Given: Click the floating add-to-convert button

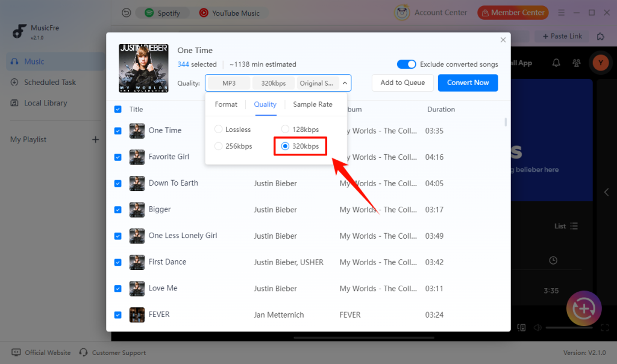Looking at the screenshot, I should [x=584, y=309].
